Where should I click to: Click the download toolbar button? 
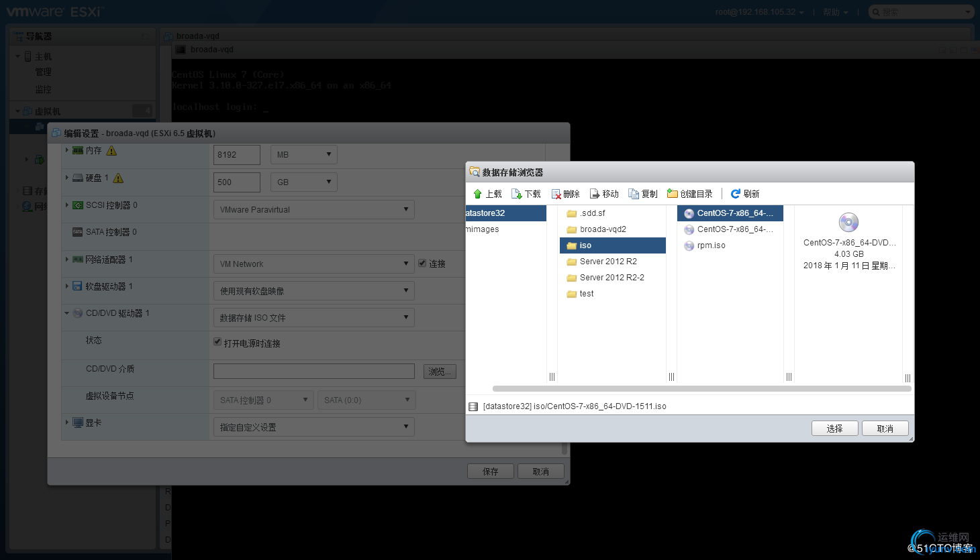pyautogui.click(x=526, y=194)
